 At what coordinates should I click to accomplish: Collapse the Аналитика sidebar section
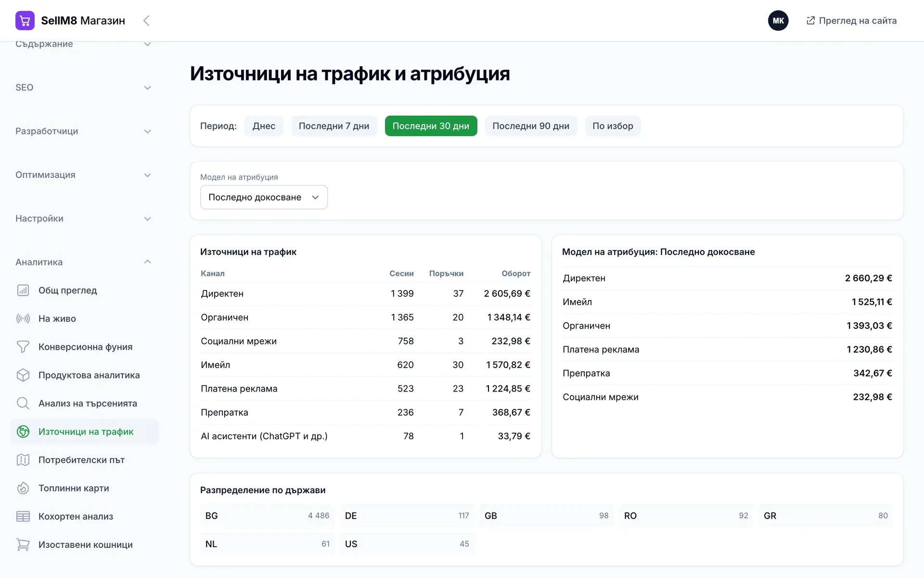point(84,262)
